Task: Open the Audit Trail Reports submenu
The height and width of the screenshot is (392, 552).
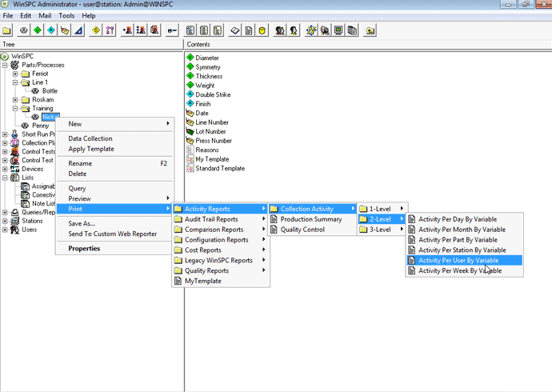Action: click(x=211, y=219)
